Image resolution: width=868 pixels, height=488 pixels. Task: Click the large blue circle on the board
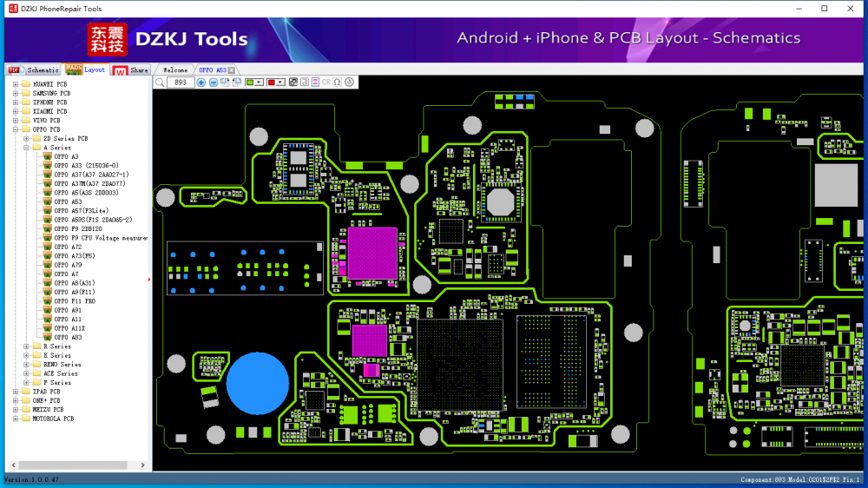pos(258,383)
